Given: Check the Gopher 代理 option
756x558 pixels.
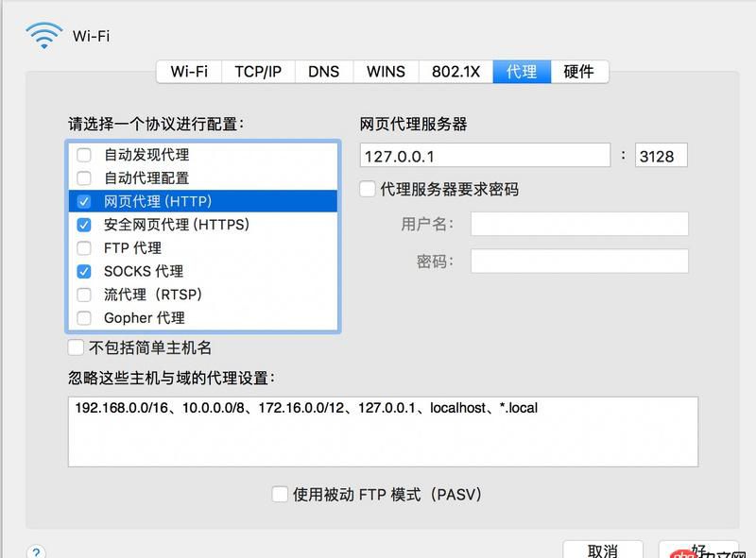Looking at the screenshot, I should (x=83, y=318).
